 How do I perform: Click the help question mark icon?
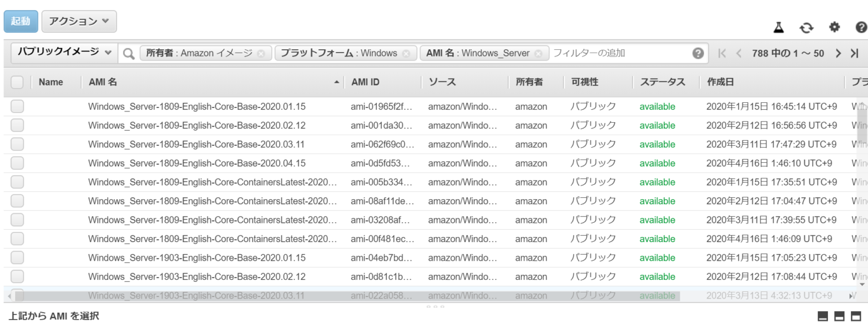(x=861, y=28)
